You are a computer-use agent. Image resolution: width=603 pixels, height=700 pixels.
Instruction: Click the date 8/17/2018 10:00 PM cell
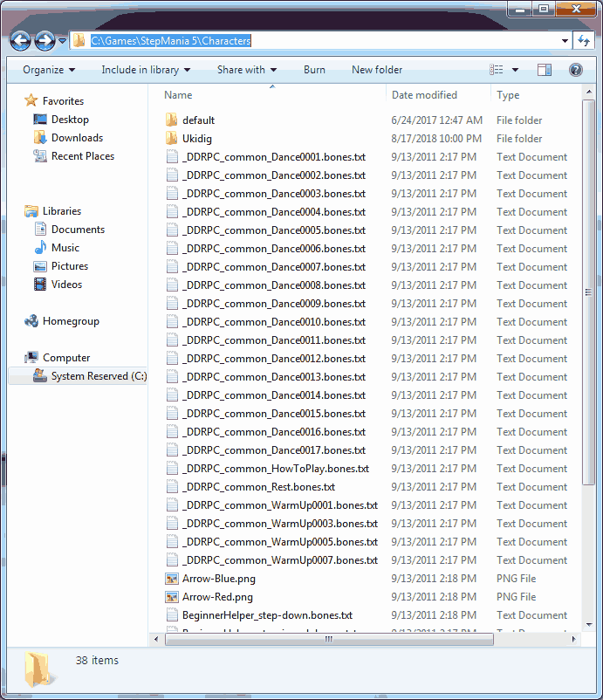pyautogui.click(x=436, y=139)
